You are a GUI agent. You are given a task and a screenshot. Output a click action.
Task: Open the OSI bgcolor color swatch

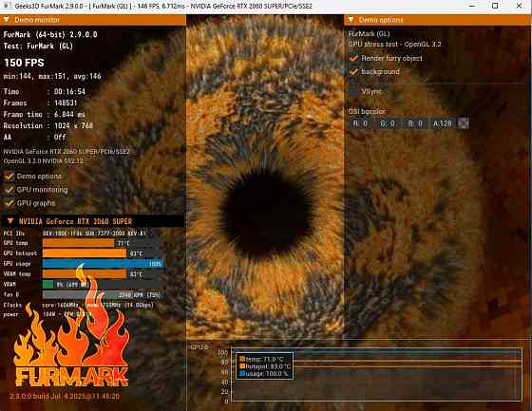click(464, 123)
